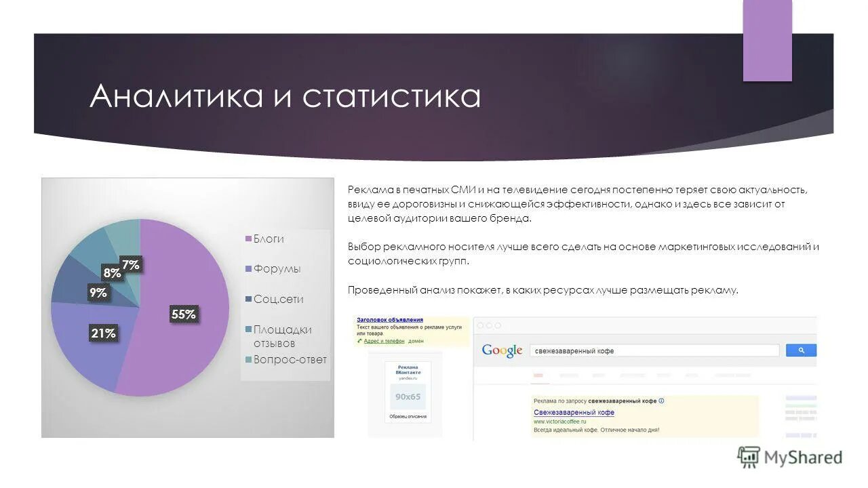Open the Заголовок объявления link
868x488 pixels.
coord(389,319)
